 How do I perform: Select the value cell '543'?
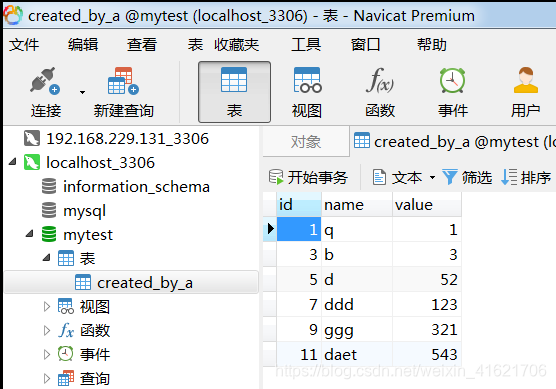pos(427,354)
